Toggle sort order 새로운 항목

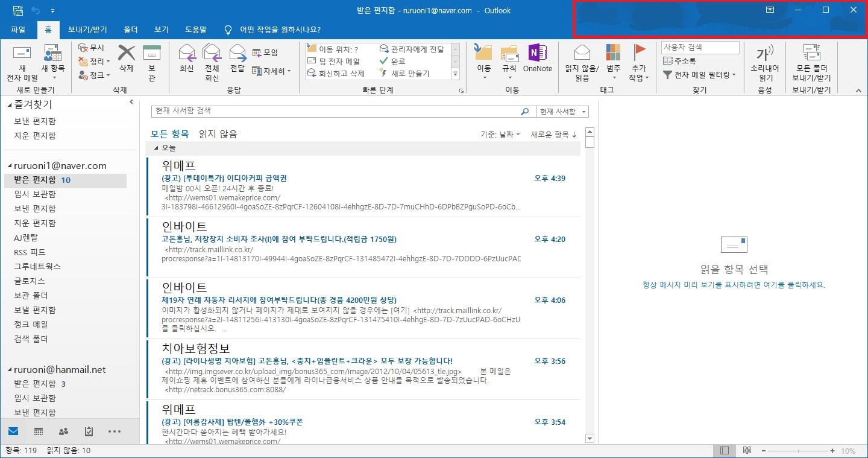click(553, 135)
